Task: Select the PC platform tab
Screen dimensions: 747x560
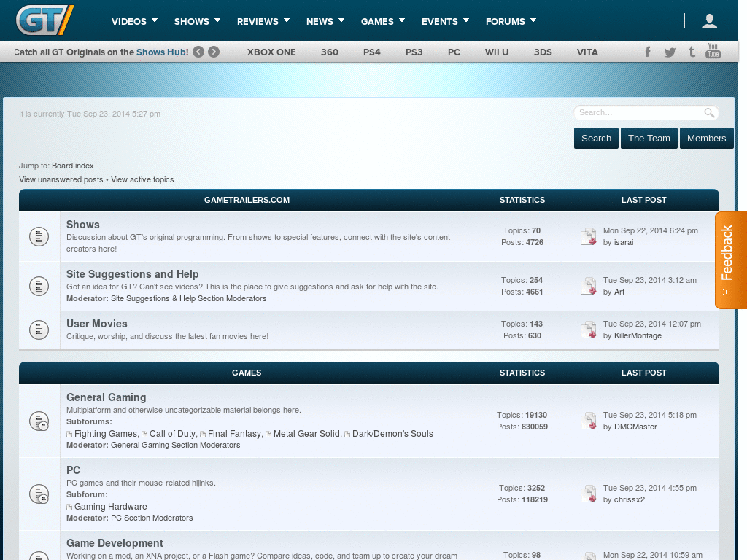Action: [454, 52]
